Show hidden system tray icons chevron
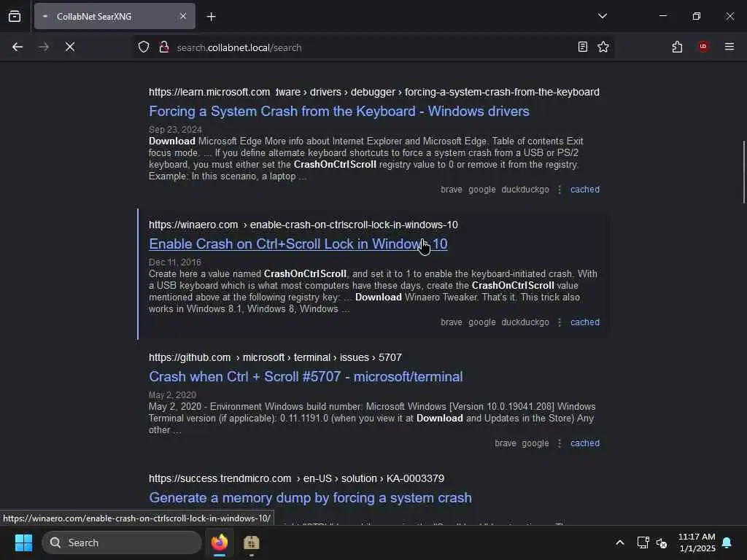The width and height of the screenshot is (747, 560). [620, 542]
